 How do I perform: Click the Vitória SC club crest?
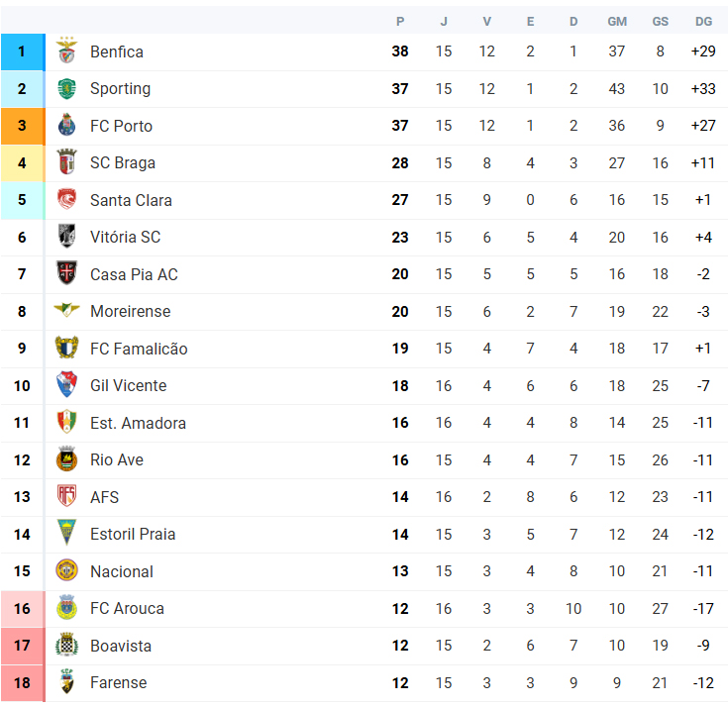(x=67, y=236)
